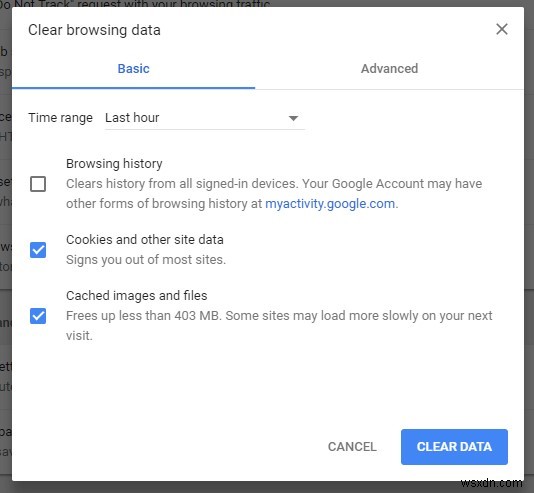Uncheck Cached images and files
Viewport: 534px width, 493px height.
(38, 316)
